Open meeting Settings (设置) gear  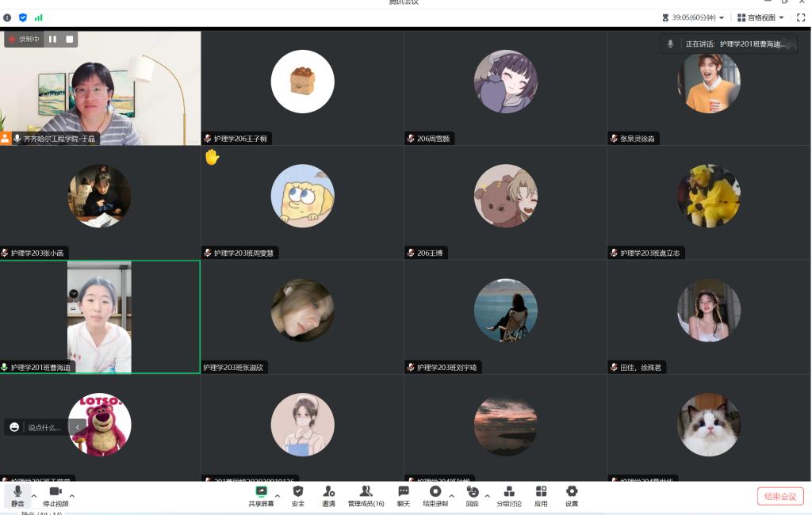click(572, 492)
